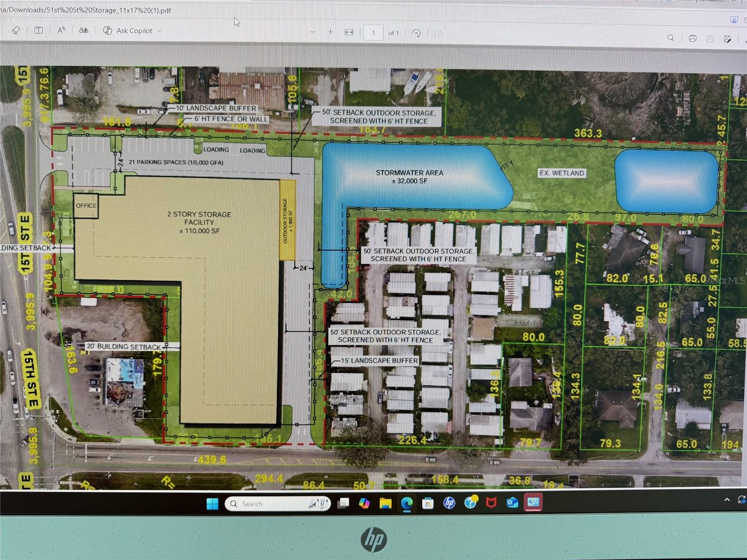Toggle fit-to-width display
The width and height of the screenshot is (747, 560).
point(348,33)
